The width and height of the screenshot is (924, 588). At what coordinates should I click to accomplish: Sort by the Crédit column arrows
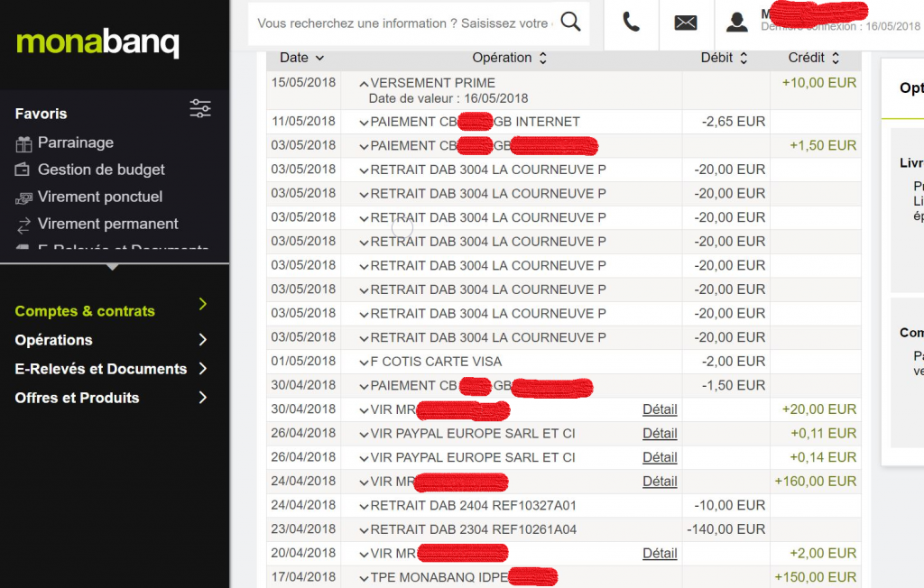tap(836, 58)
